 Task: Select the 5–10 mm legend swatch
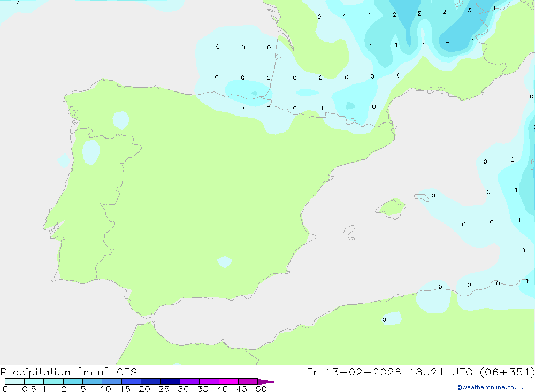click(93, 381)
